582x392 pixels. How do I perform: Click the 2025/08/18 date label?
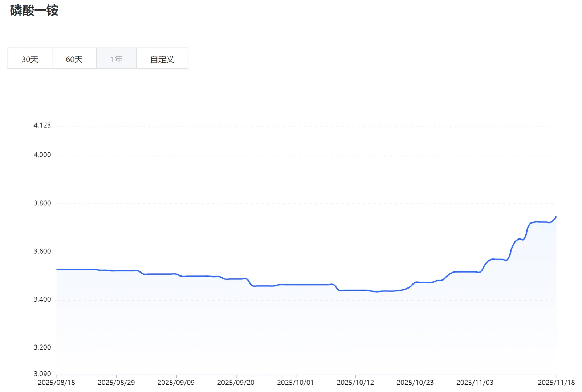[57, 383]
